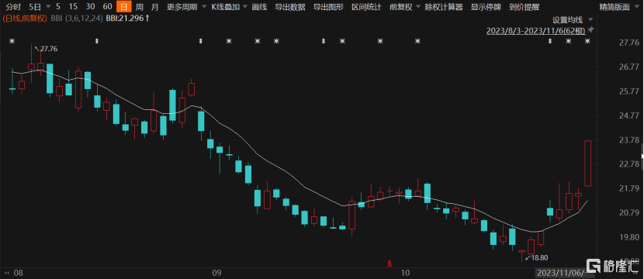Click the 09 month label on time axis
The image size is (644, 279).
216,273
